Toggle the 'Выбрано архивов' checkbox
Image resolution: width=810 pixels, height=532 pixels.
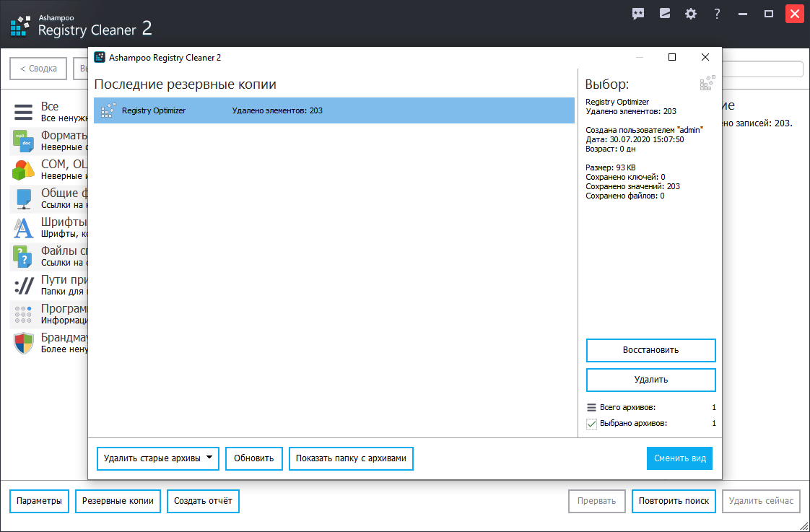[591, 424]
